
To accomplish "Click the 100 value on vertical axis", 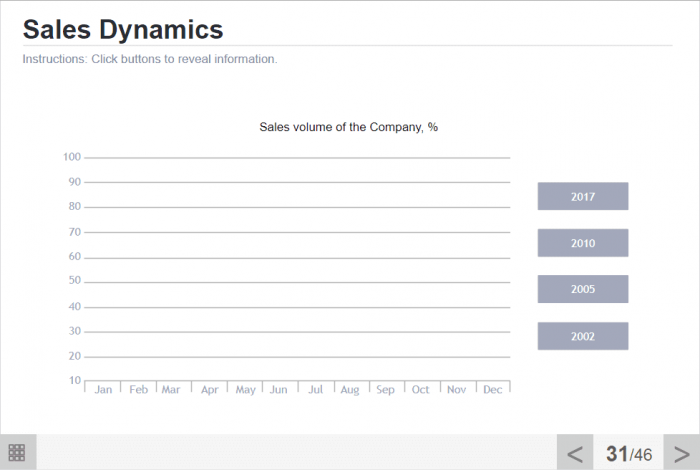I will tap(71, 157).
